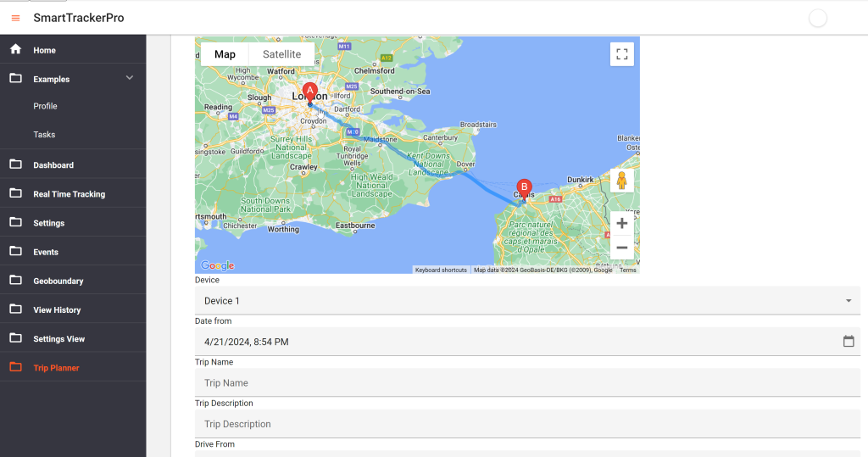Click the Settings folder icon
Image resolution: width=868 pixels, height=457 pixels.
click(15, 221)
